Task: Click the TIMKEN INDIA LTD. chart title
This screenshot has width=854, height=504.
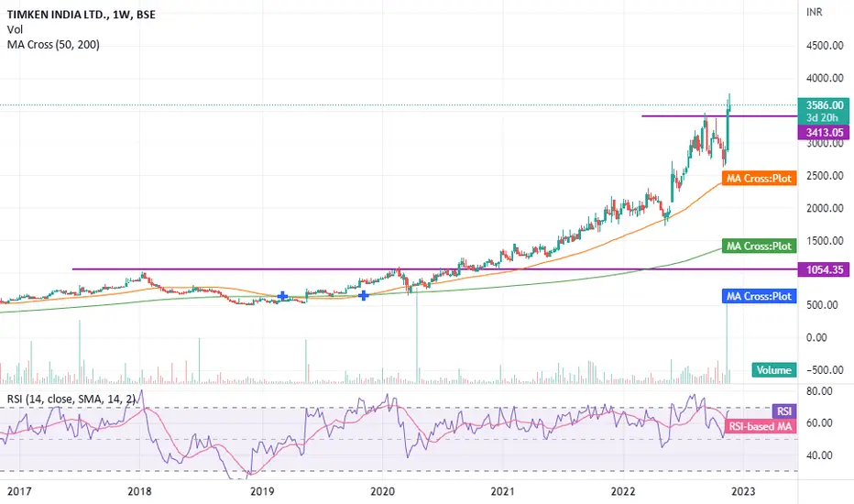Action: pos(82,15)
